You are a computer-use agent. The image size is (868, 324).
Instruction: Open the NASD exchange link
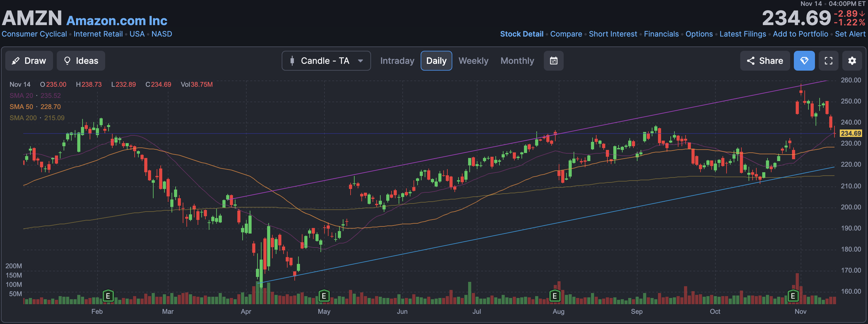click(x=162, y=34)
